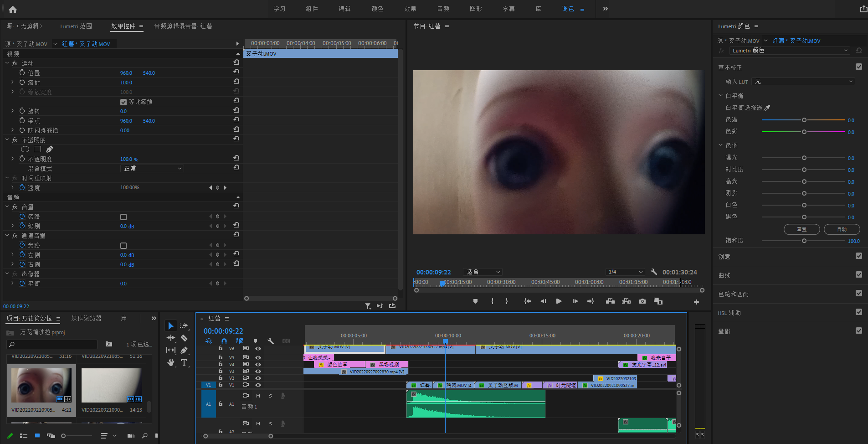The image size is (868, 444).
Task: Open the 输入 LUT dropdown
Action: [x=803, y=82]
